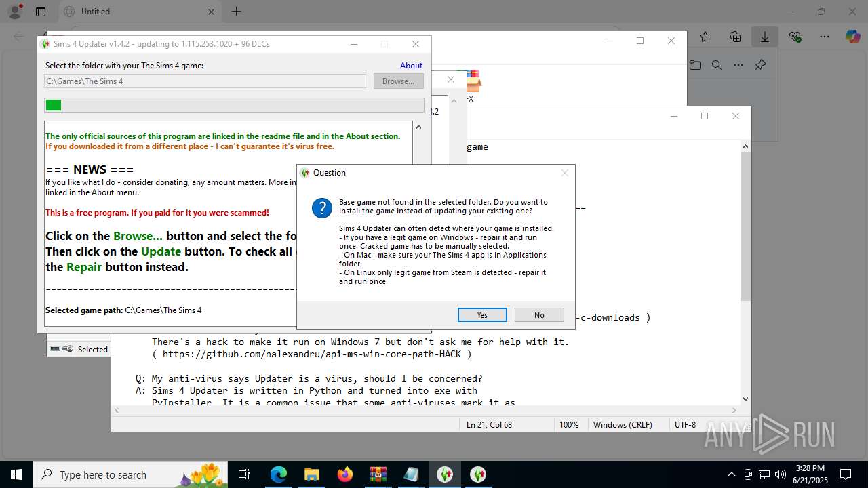The image size is (868, 488).
Task: Click the blue question mark icon
Action: click(322, 207)
